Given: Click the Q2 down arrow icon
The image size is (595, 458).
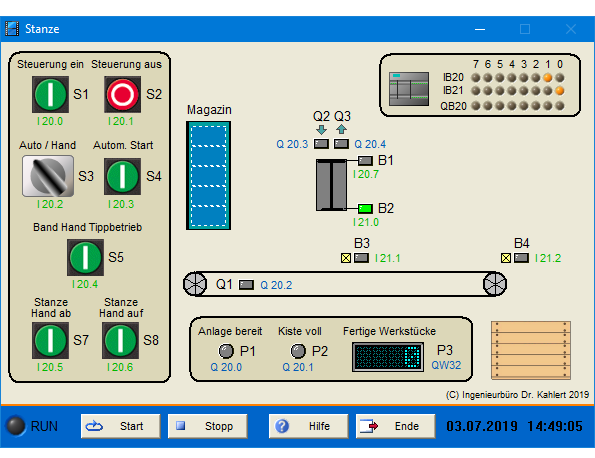Looking at the screenshot, I should [x=321, y=130].
